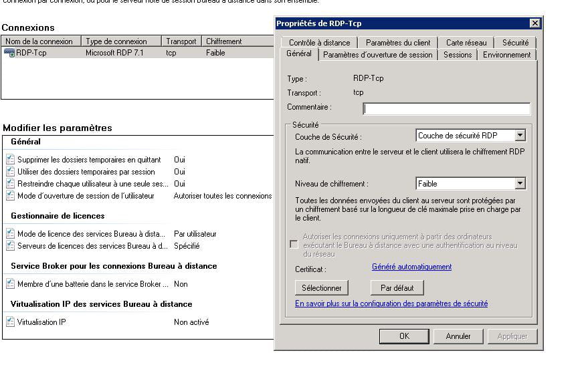
Task: Click the Par défaut button
Action: (x=397, y=288)
